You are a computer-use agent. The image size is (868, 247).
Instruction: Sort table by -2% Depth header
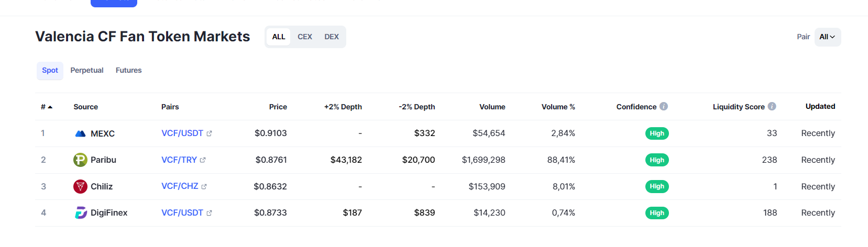(x=417, y=107)
